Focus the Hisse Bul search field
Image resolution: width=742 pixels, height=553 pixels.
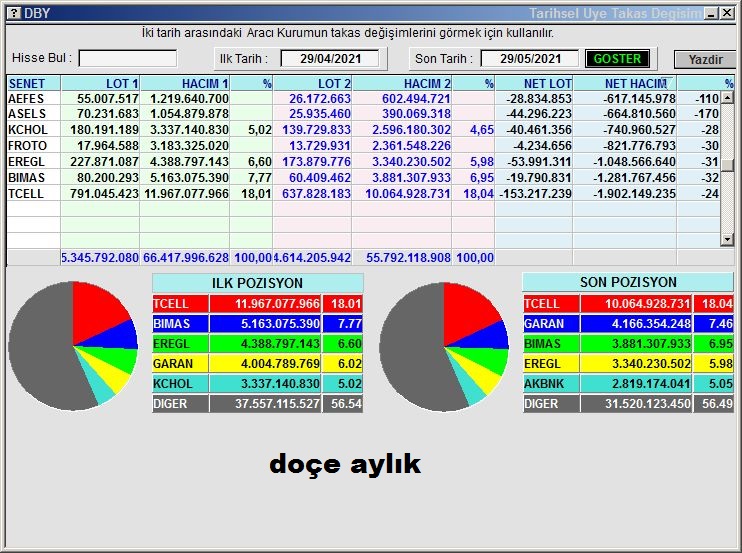(x=128, y=59)
